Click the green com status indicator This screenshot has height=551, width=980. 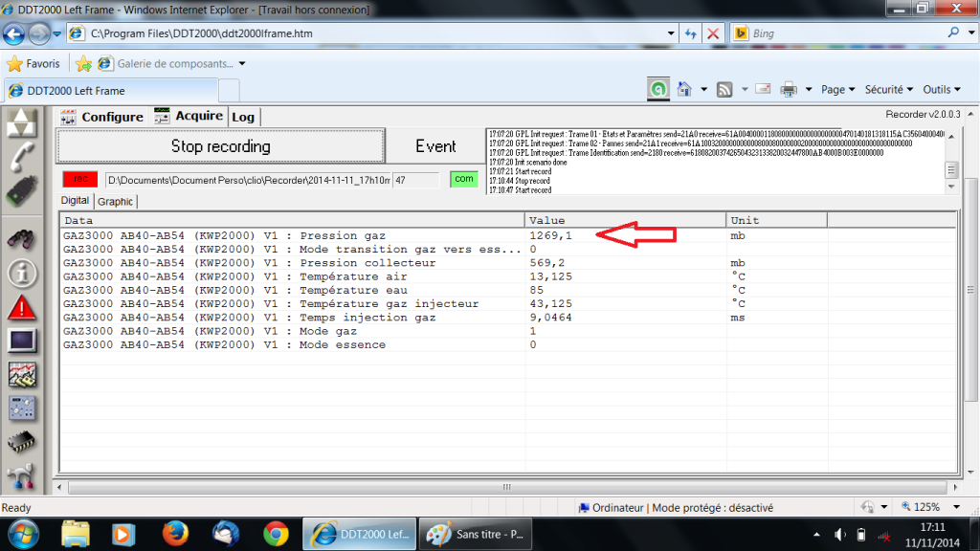pos(463,179)
